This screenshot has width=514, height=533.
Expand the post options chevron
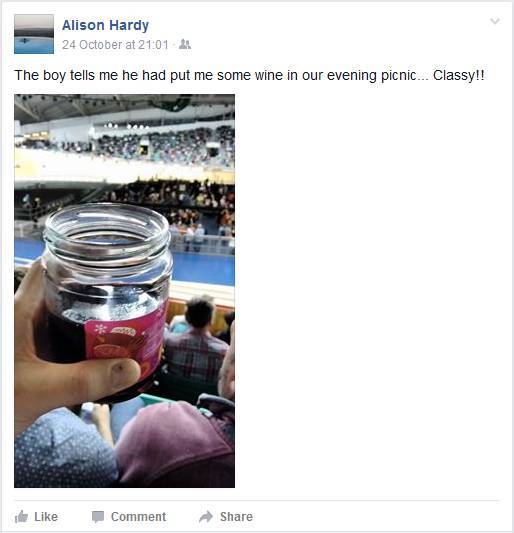(495, 21)
